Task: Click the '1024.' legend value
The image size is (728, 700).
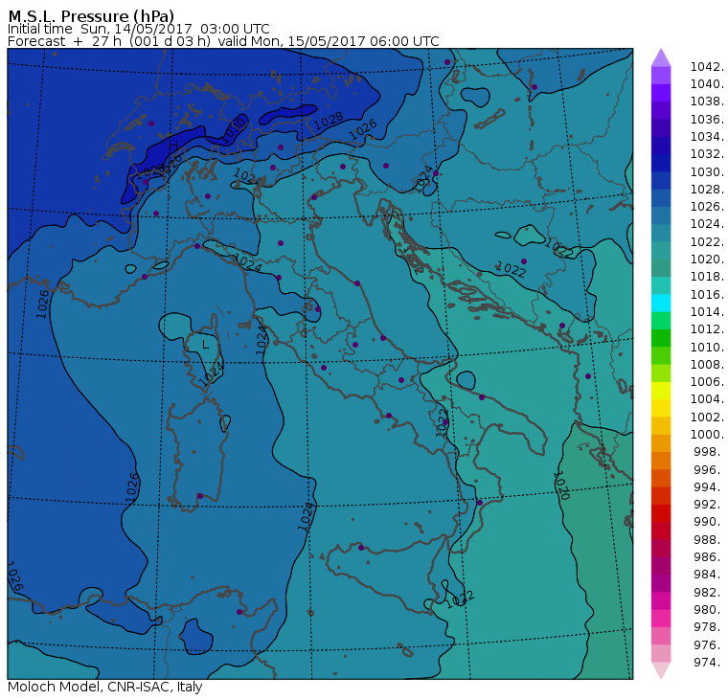Action: pos(707,224)
